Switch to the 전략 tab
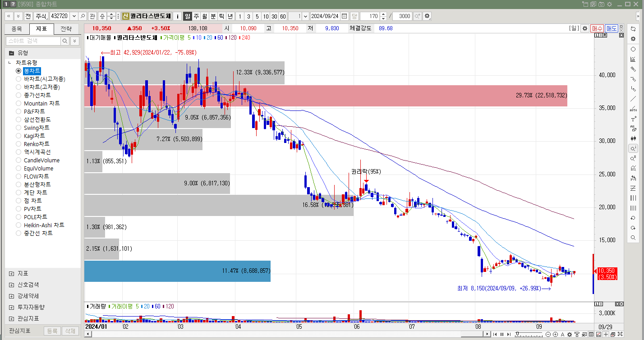 tap(66, 29)
